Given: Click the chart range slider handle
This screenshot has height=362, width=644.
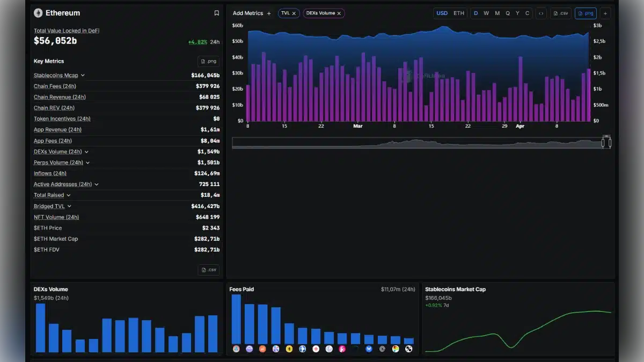Looking at the screenshot, I should (x=606, y=142).
